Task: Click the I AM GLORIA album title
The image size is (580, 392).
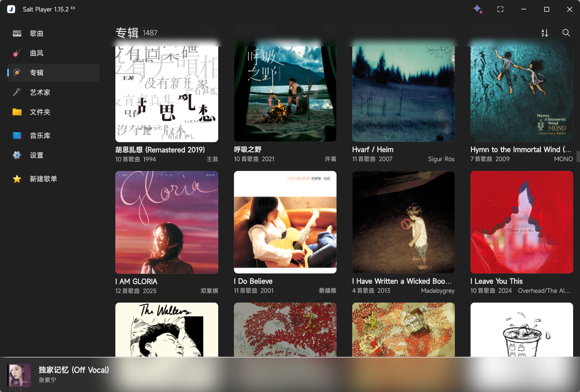Action: 136,282
